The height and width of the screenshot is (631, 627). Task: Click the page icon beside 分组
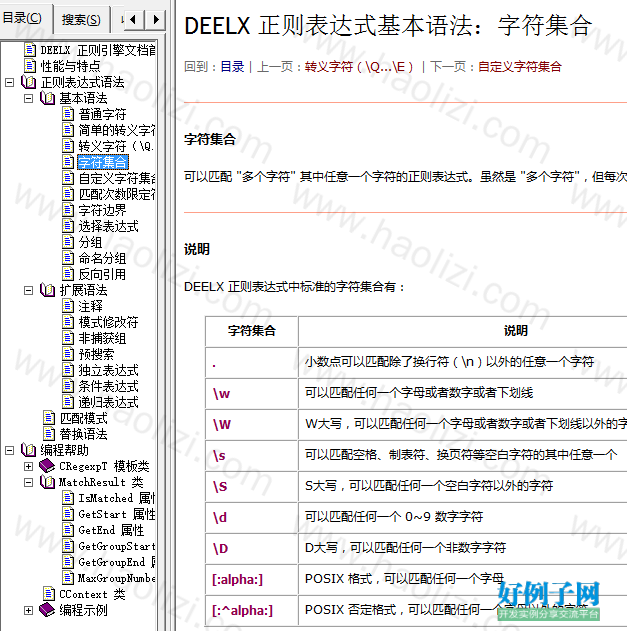[x=68, y=242]
